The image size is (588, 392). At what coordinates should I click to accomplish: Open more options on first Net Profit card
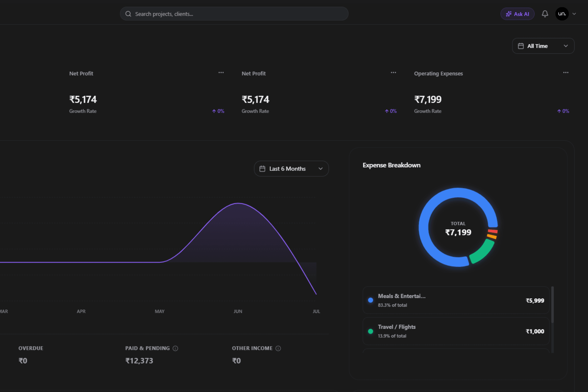pyautogui.click(x=221, y=73)
